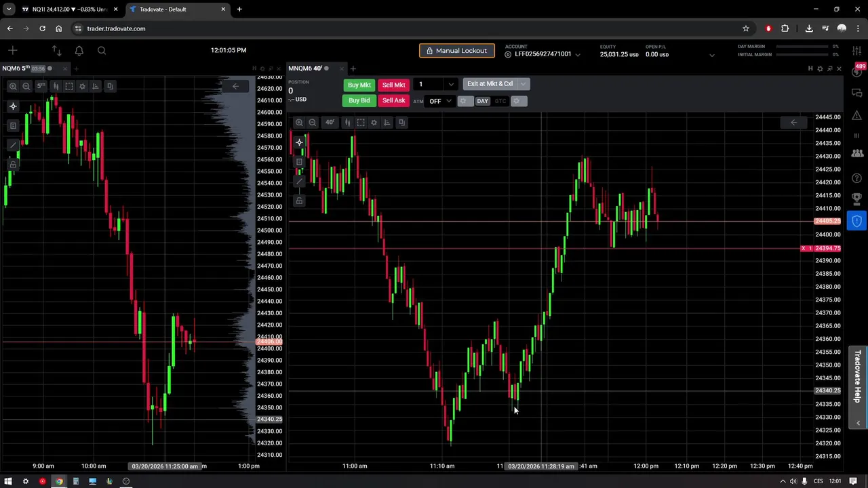The height and width of the screenshot is (488, 868).
Task: Toggle the lock drawings icon on MNQM6 chart
Action: point(299,201)
